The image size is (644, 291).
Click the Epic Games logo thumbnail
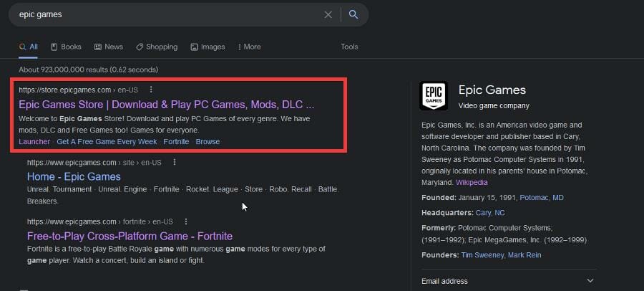click(x=434, y=96)
